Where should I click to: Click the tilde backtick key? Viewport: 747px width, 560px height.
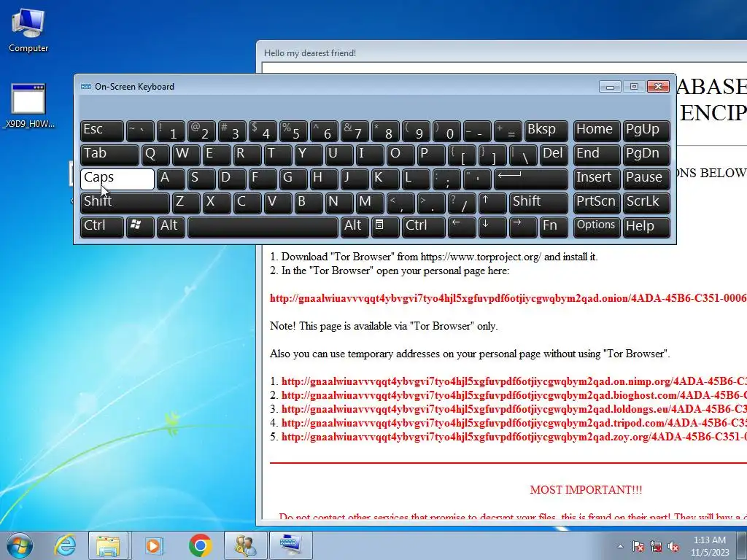coord(140,131)
